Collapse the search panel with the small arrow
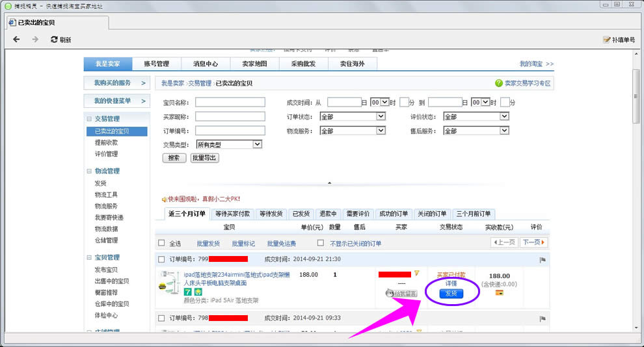Viewport: 644px width, 347px height. point(329,183)
